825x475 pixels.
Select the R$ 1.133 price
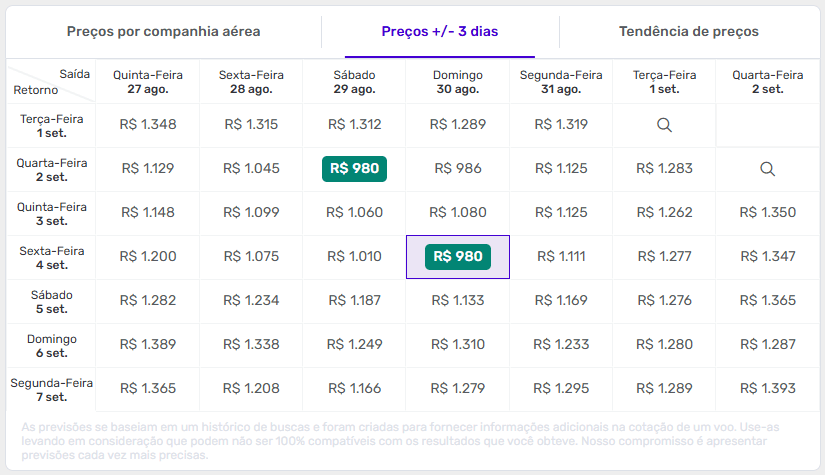pyautogui.click(x=455, y=300)
